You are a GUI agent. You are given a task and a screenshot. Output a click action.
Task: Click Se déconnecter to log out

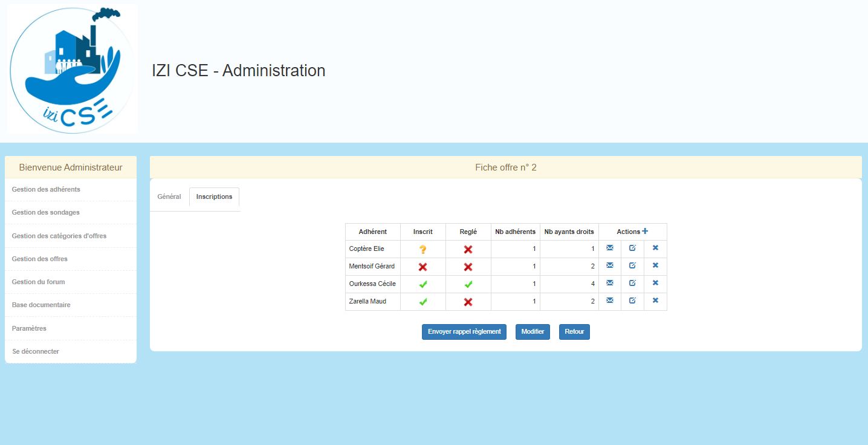pyautogui.click(x=36, y=351)
